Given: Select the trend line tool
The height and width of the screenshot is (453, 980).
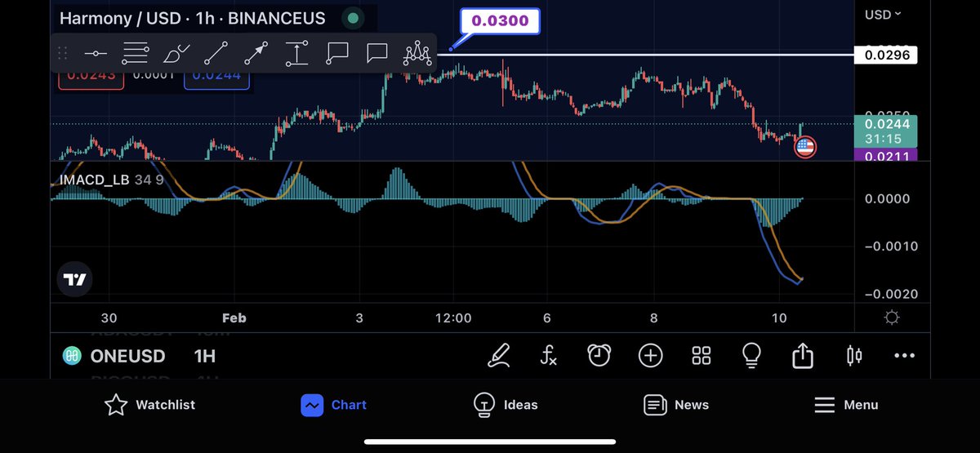Looking at the screenshot, I should (216, 54).
